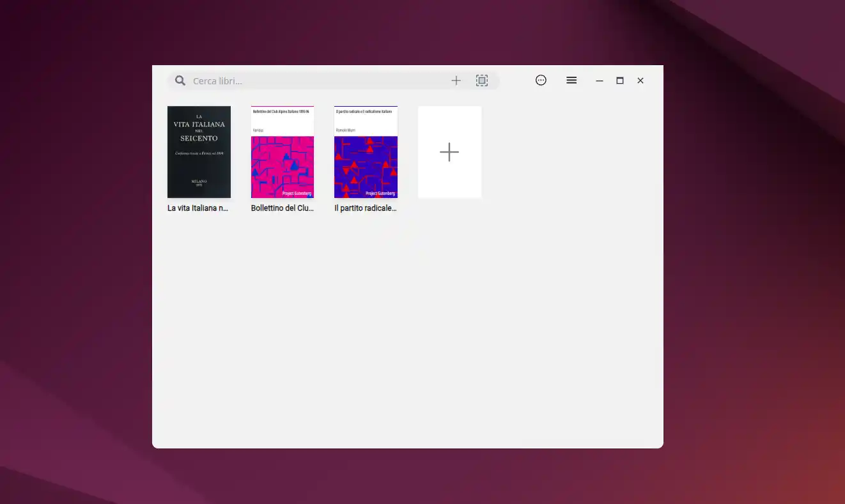Click the large plus on add-book tile
845x504 pixels.
449,152
